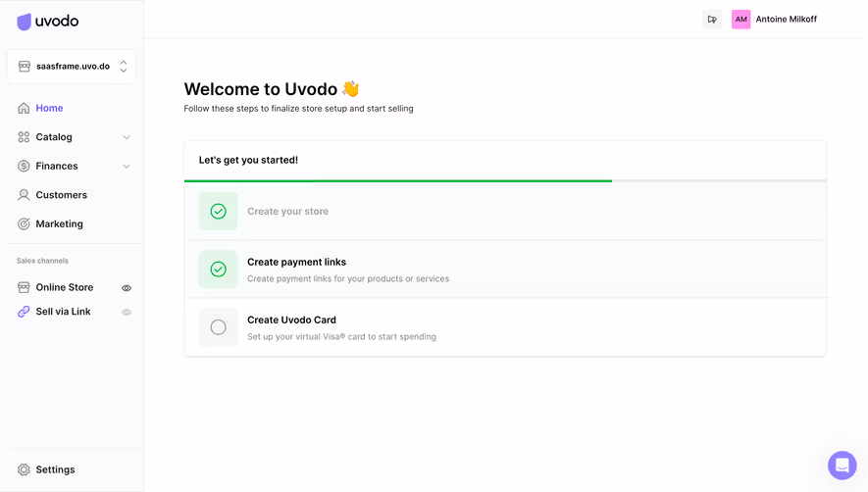Screen dimensions: 868x492
Task: Click the Create Uvodo Card empty circle
Action: point(218,327)
